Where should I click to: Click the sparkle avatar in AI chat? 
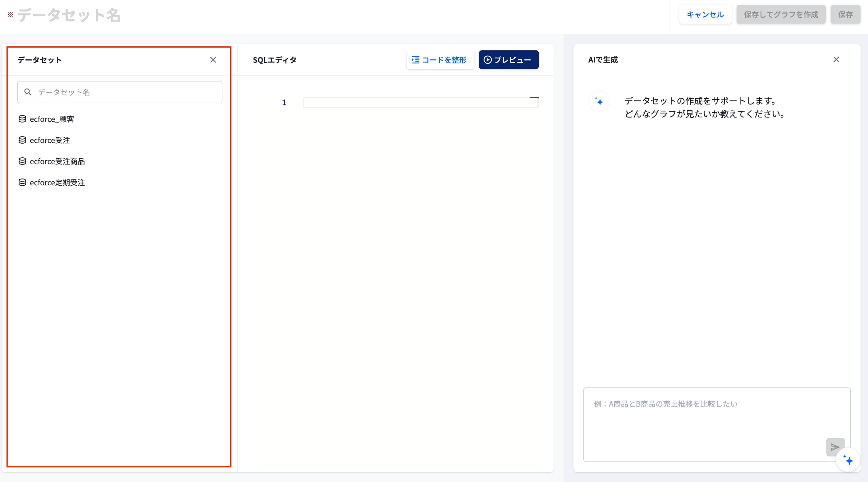click(599, 101)
